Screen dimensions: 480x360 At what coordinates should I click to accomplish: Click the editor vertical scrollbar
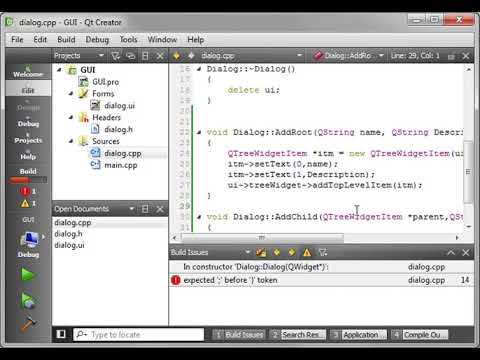tap(468, 172)
